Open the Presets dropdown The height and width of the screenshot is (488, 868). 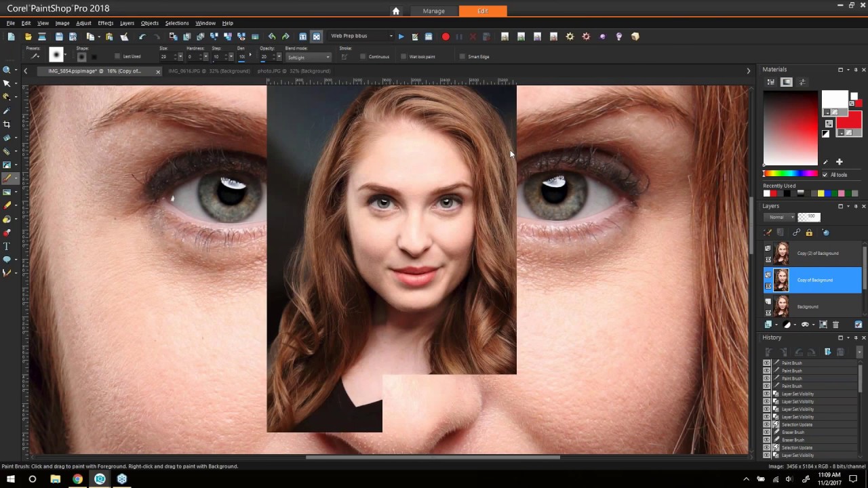35,56
